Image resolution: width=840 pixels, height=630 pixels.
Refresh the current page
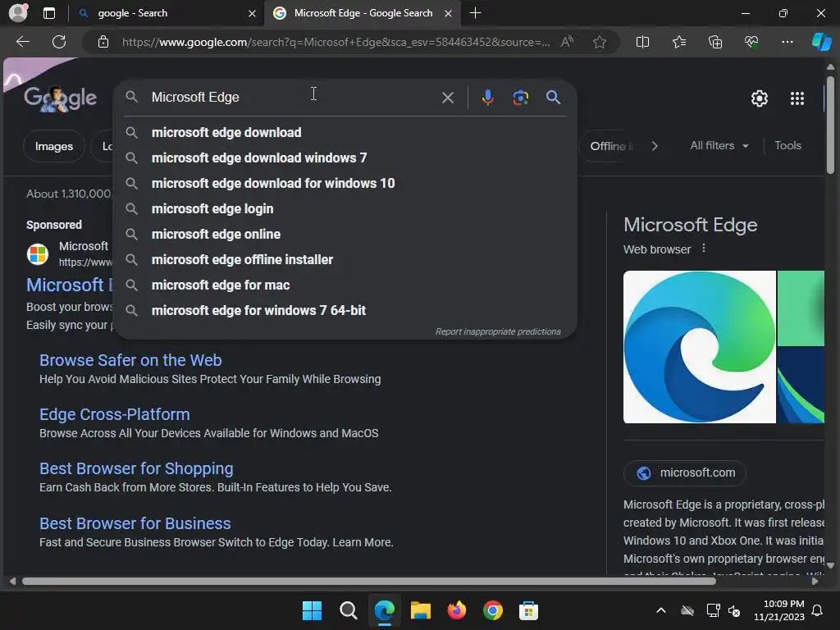pos(59,42)
